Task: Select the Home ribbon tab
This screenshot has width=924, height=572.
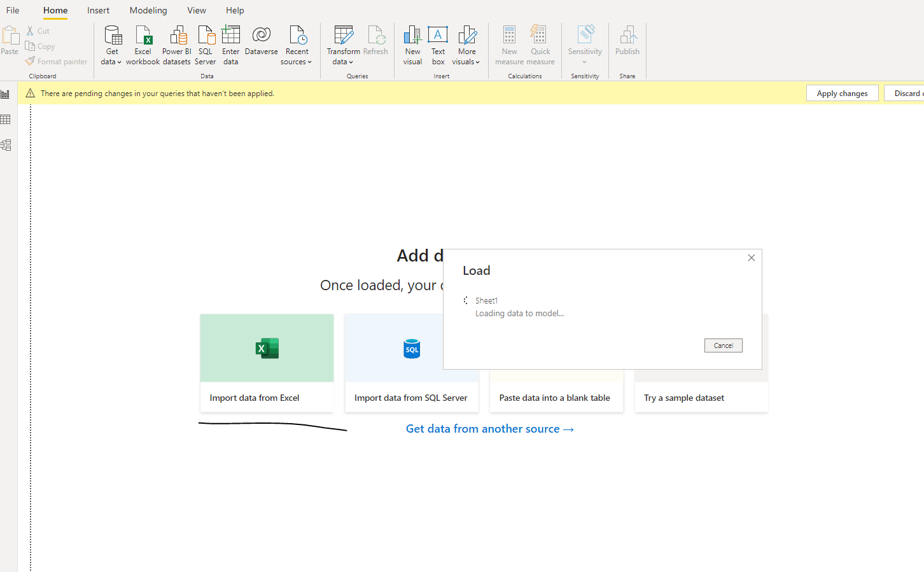Action: [55, 10]
